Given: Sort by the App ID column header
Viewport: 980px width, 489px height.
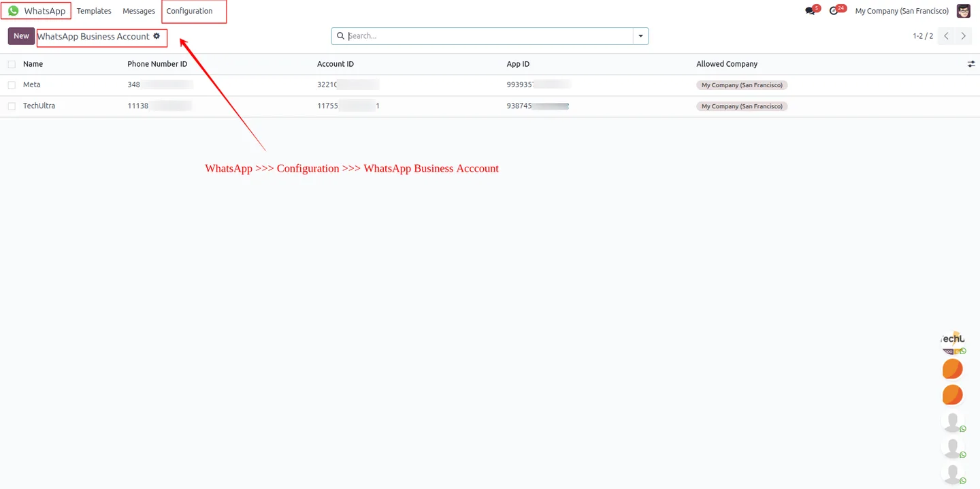Looking at the screenshot, I should click(x=518, y=64).
